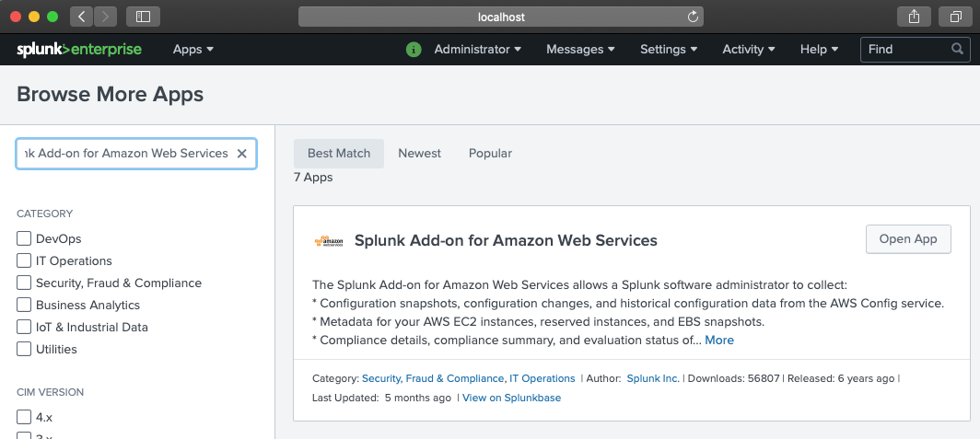Click the magnifier icon in Find box
The height and width of the screenshot is (439, 980).
[958, 50]
